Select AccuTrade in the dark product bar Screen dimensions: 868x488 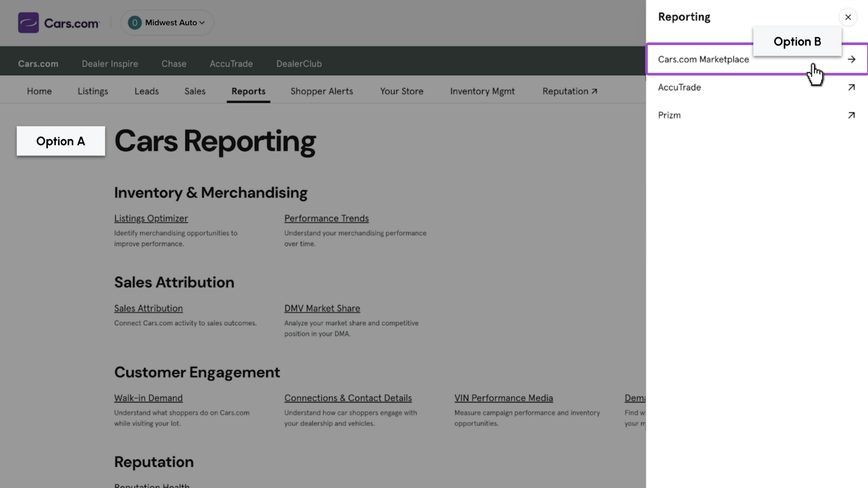(231, 64)
